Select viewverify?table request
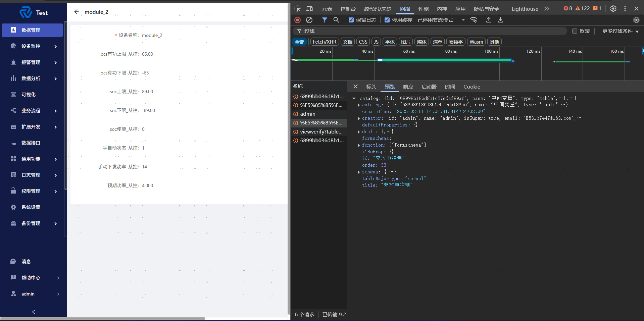644x321 pixels. pyautogui.click(x=318, y=132)
